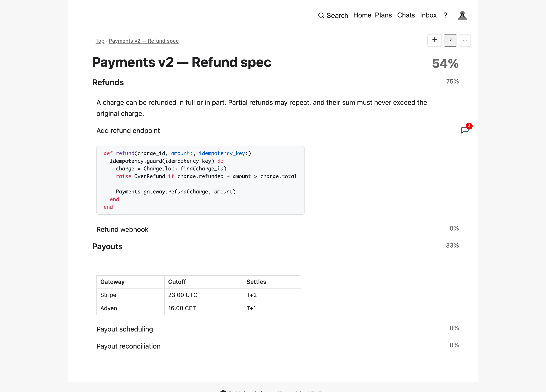Click 0% progress beside Refund webhook
Screen dimensions: 546x392
pos(454,228)
